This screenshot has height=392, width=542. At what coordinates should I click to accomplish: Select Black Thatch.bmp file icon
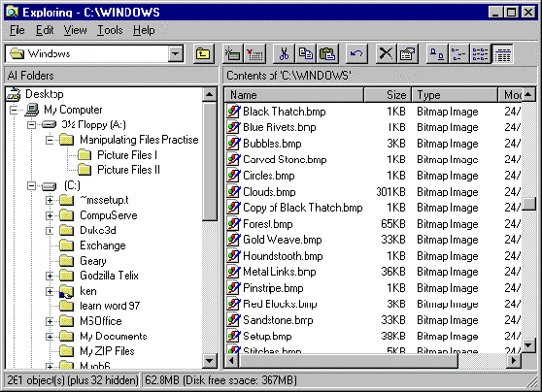click(x=234, y=112)
